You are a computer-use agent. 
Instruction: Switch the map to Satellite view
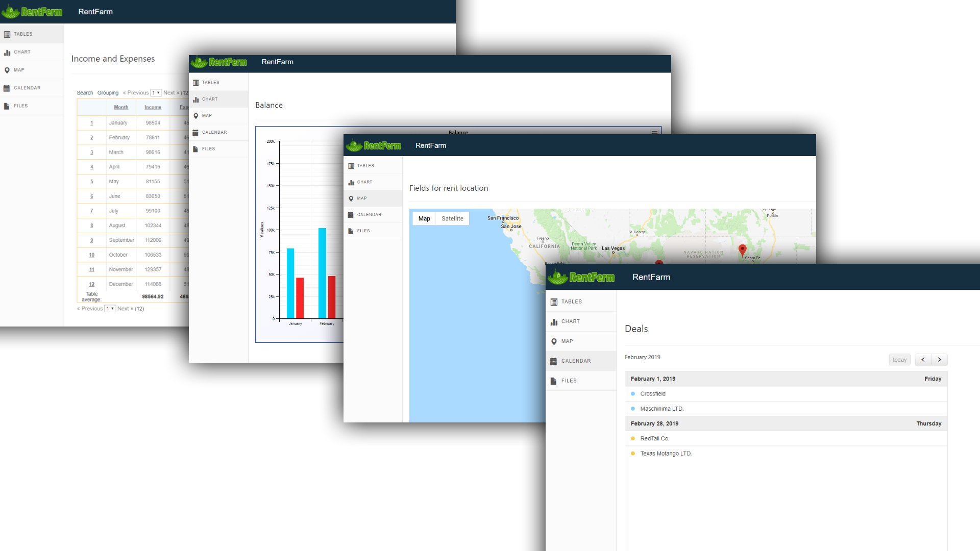452,218
